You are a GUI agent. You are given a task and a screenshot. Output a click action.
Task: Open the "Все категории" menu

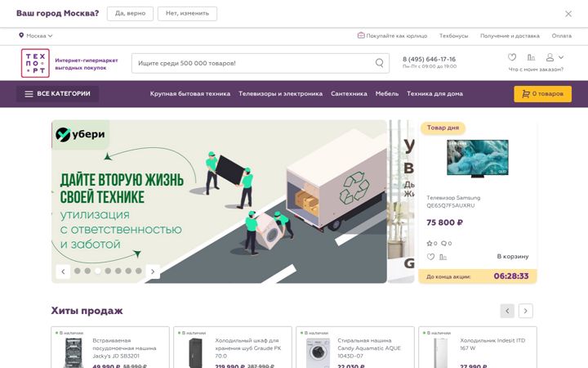[57, 94]
